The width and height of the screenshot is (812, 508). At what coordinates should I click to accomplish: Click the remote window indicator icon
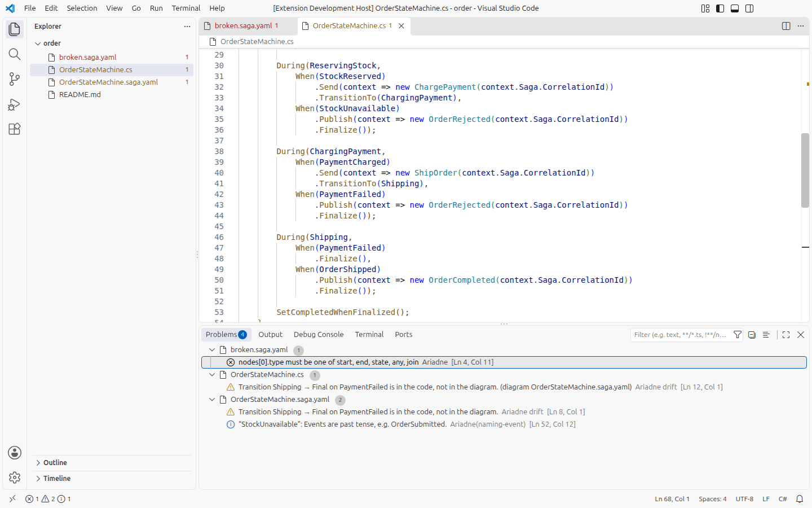12,499
